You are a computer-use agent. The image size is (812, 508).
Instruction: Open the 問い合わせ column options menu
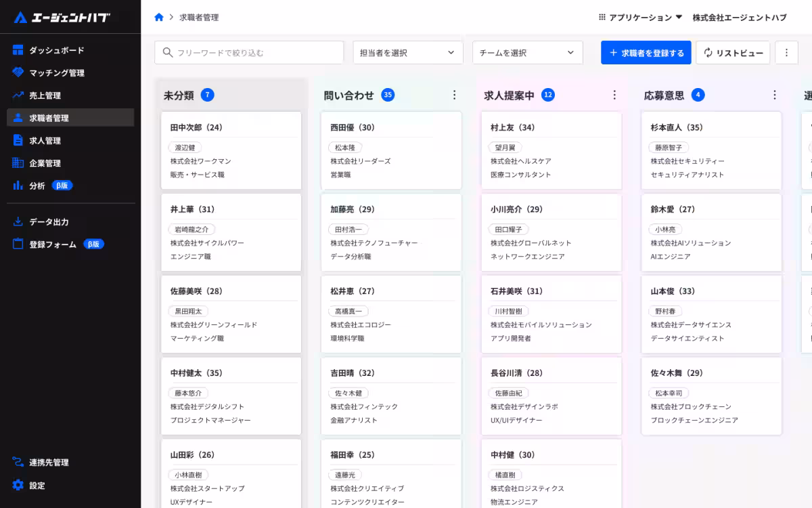click(x=454, y=95)
